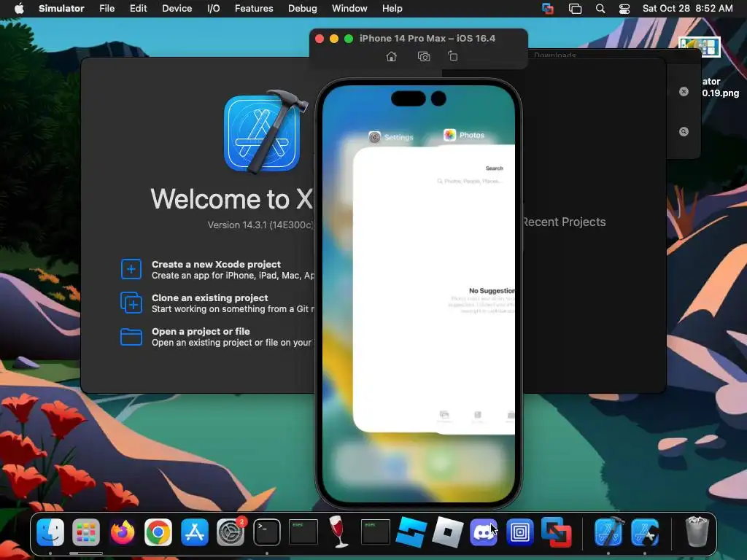Select the desktop PNG screenshot file

(x=700, y=47)
